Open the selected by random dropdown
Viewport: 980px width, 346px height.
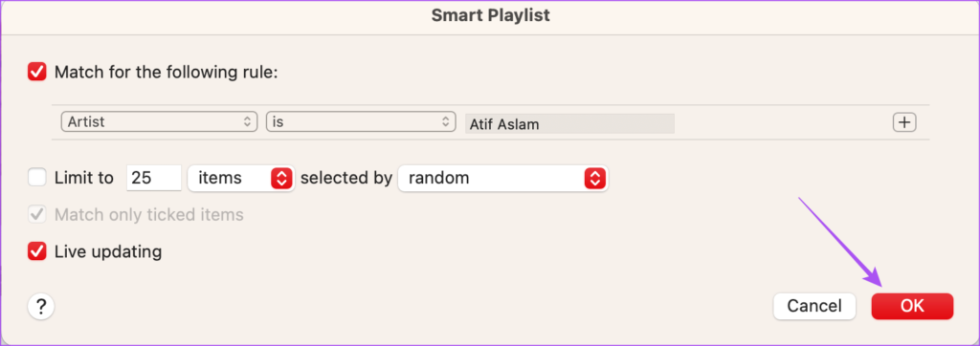pos(503,179)
